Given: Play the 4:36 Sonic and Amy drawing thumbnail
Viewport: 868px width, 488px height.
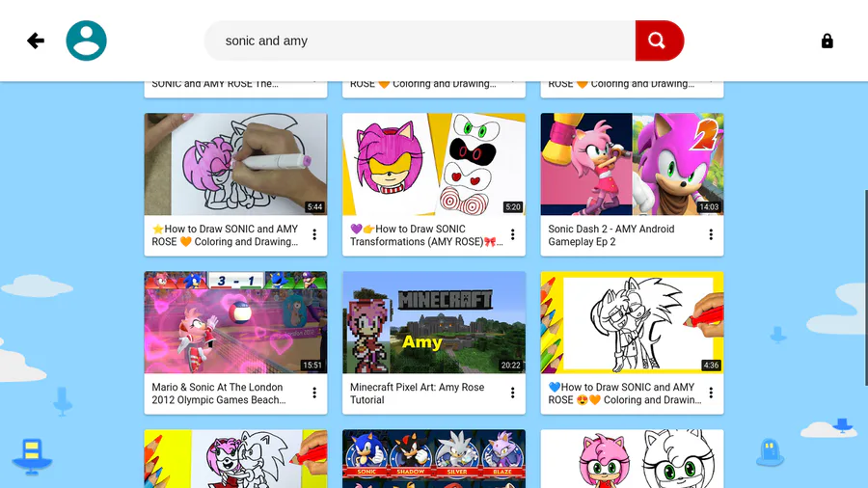Looking at the screenshot, I should [x=632, y=322].
